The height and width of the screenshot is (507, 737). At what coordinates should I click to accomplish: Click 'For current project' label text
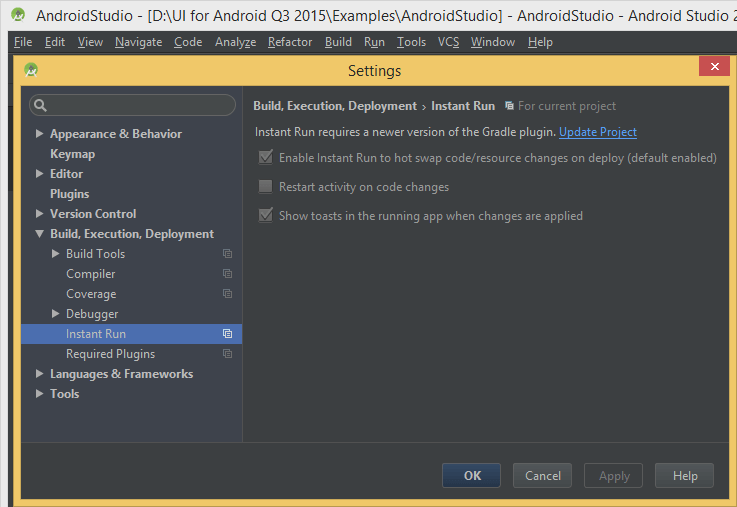coord(567,106)
